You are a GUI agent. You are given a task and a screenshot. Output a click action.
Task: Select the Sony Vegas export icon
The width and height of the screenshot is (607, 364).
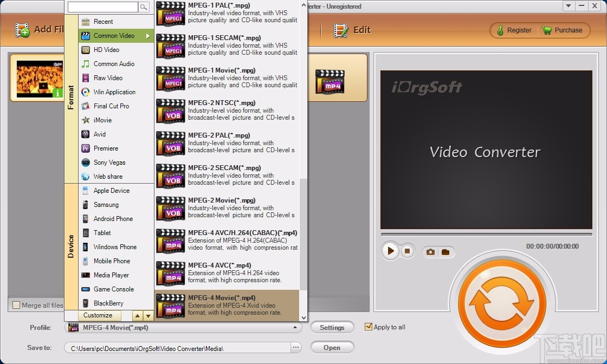[86, 162]
